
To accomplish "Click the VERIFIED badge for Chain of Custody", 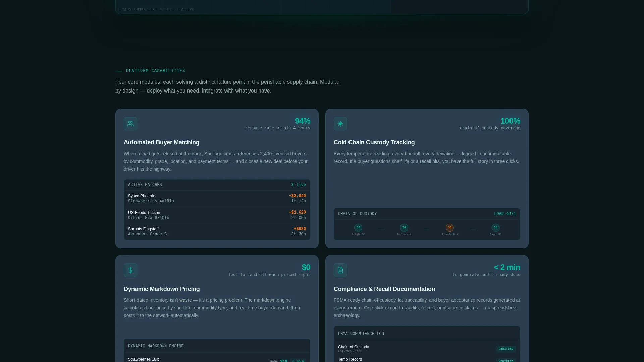I will [x=506, y=349].
